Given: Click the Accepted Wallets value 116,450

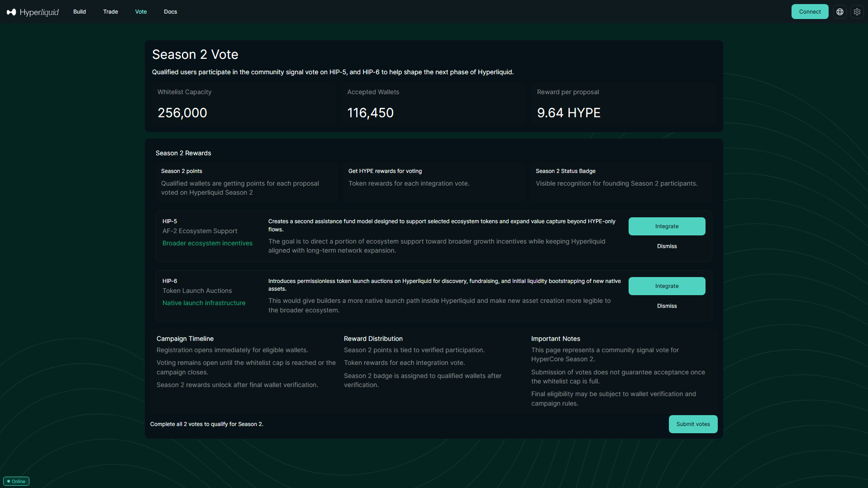Looking at the screenshot, I should pyautogui.click(x=370, y=113).
